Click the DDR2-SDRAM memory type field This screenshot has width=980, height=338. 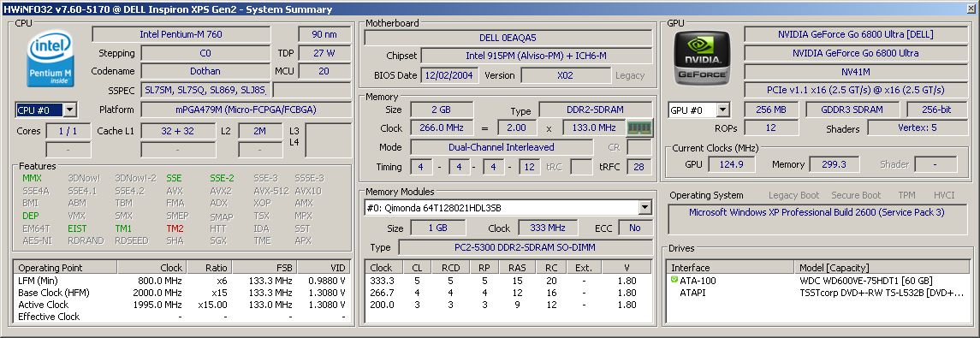coord(595,110)
